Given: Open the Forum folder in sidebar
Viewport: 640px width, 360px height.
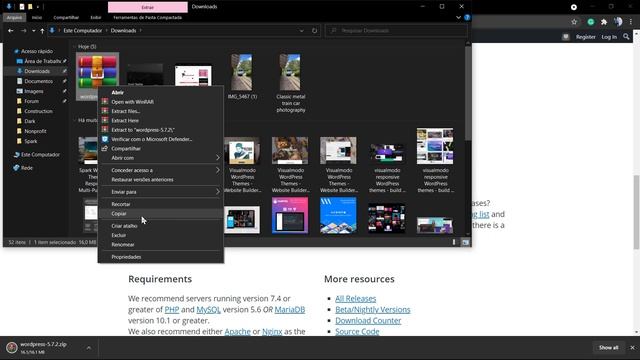Looking at the screenshot, I should [31, 101].
